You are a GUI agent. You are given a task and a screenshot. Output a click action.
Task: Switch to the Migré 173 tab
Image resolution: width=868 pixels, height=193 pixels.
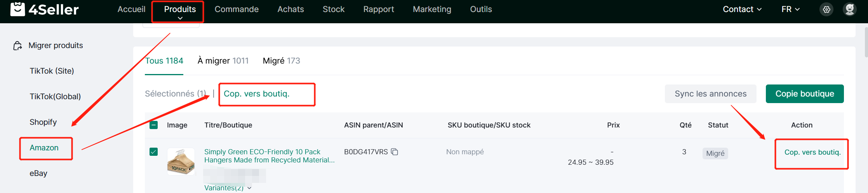(x=281, y=61)
